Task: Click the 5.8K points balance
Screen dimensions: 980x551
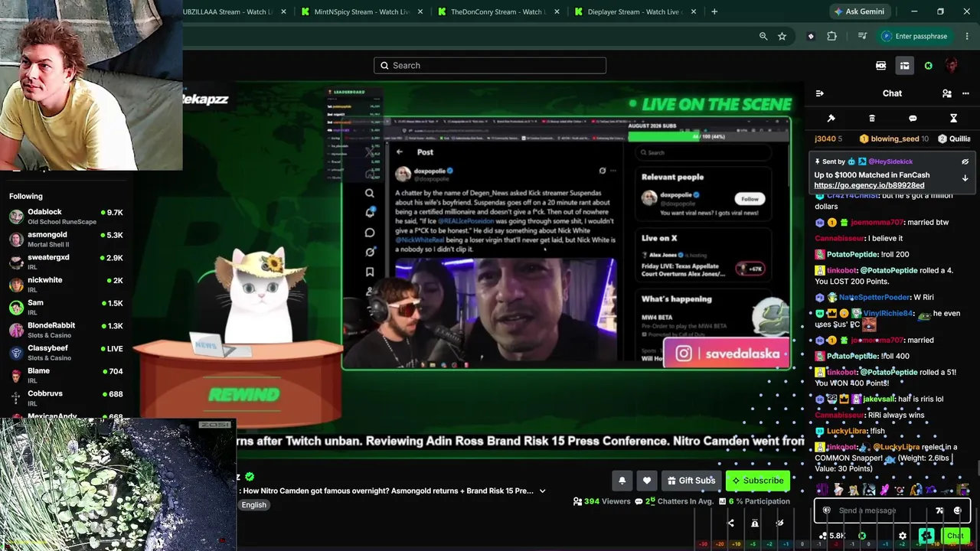Action: (x=831, y=536)
